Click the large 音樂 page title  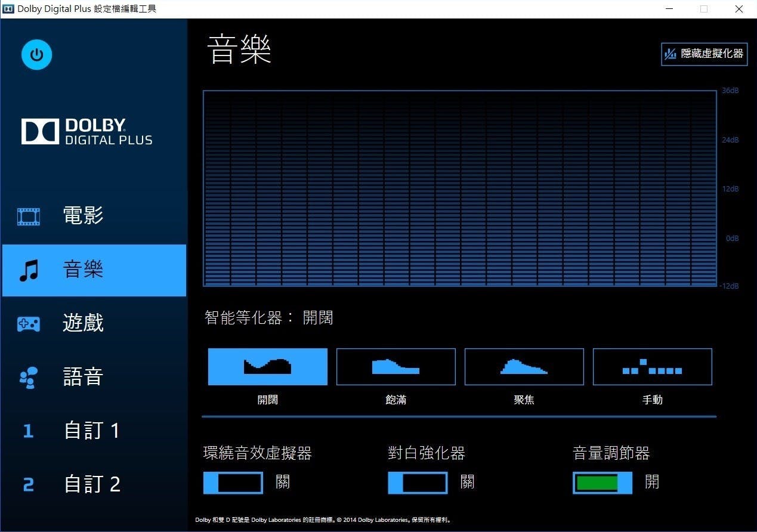240,49
